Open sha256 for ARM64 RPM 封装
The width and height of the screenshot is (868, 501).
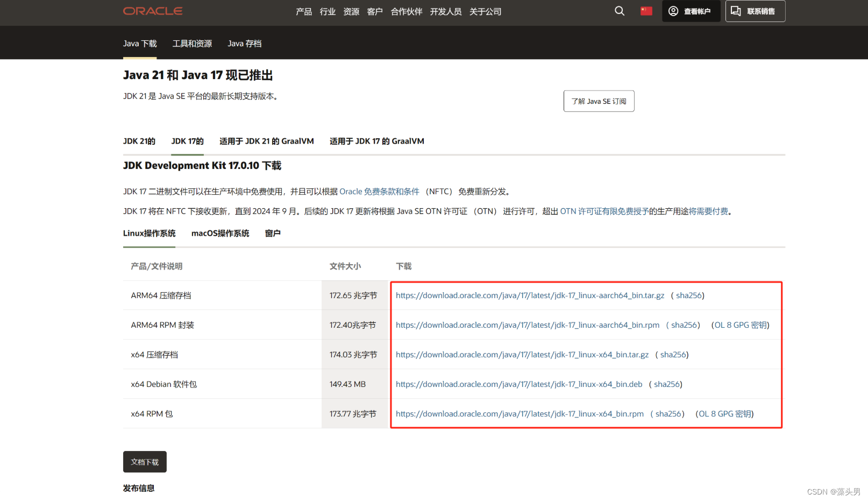pyautogui.click(x=684, y=325)
